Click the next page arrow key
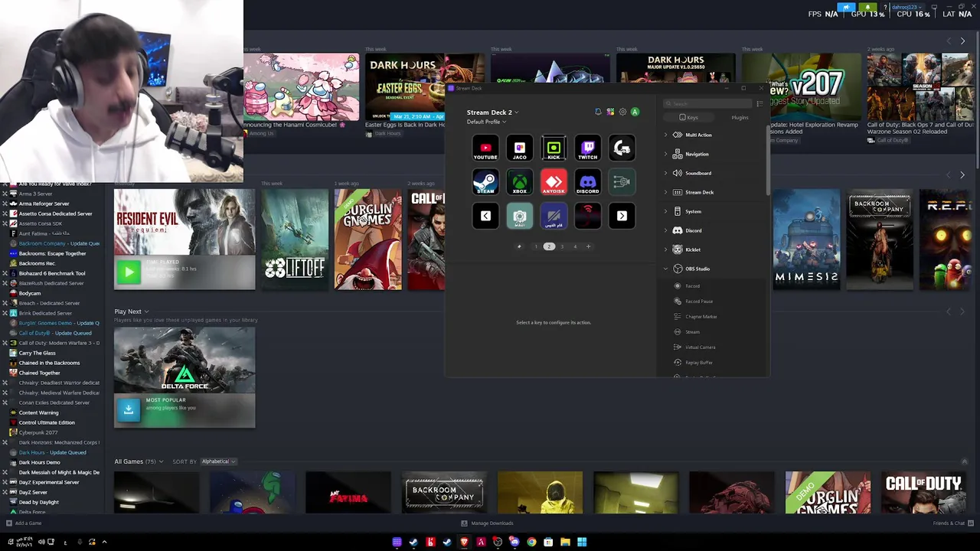 coord(622,216)
